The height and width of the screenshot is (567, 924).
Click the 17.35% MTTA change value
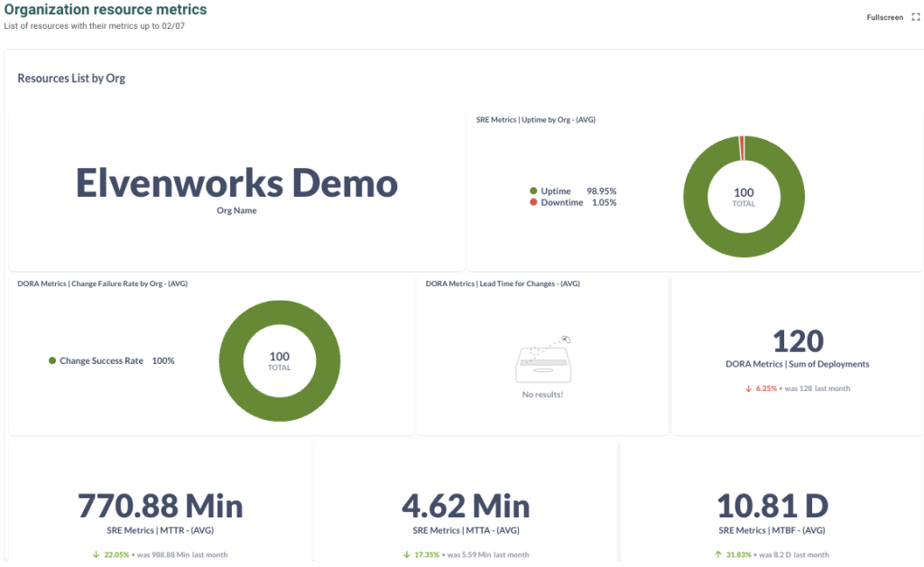pos(427,554)
